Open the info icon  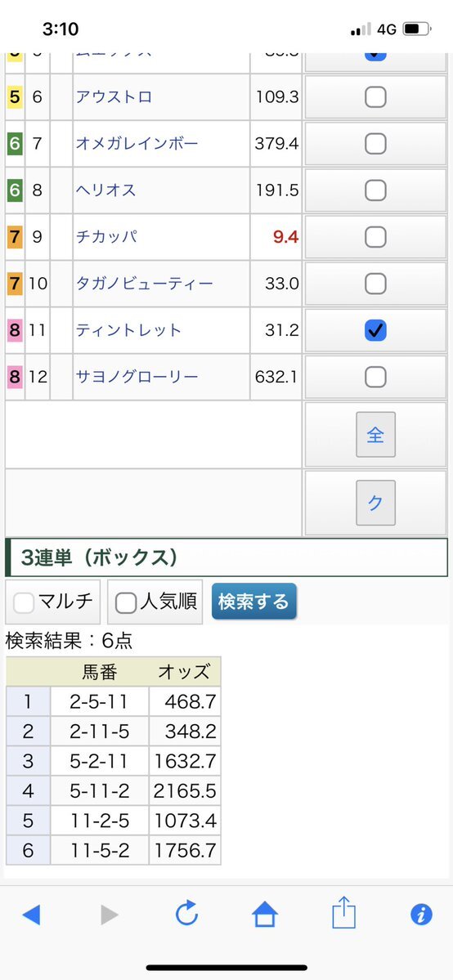pyautogui.click(x=421, y=915)
